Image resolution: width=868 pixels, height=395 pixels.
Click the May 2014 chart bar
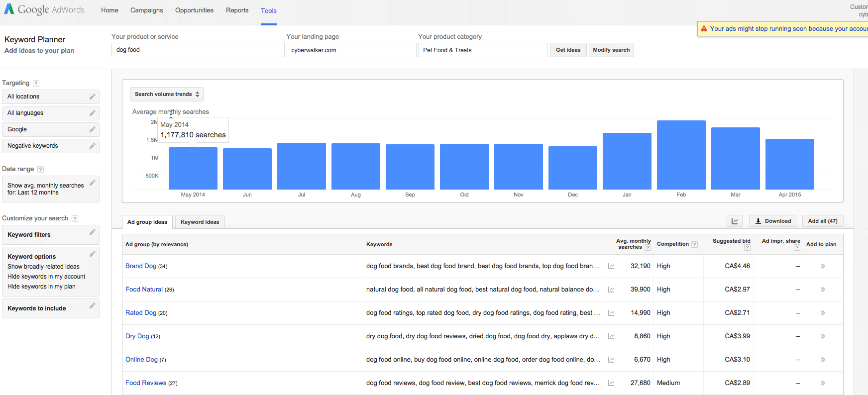[193, 168]
